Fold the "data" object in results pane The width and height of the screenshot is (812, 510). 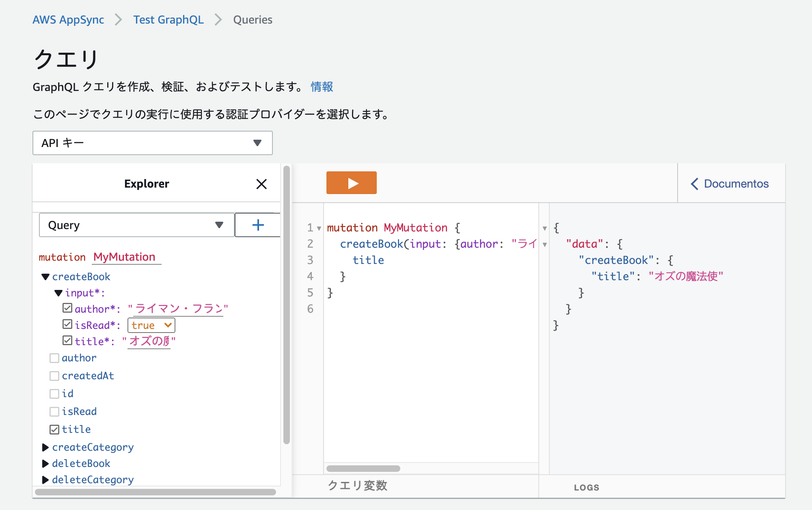pos(545,244)
